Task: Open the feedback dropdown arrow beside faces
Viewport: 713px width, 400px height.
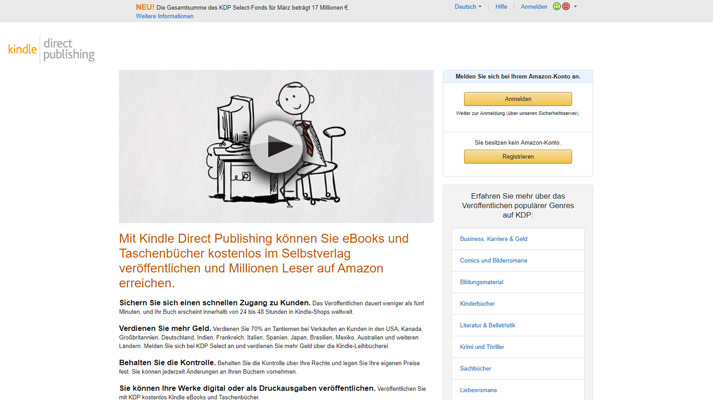Action: (x=575, y=7)
